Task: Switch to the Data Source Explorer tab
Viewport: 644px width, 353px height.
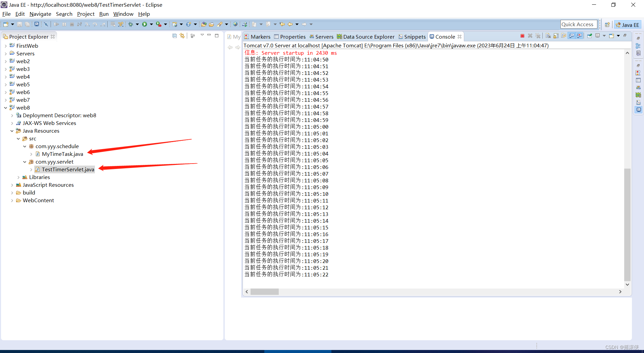Action: [366, 37]
